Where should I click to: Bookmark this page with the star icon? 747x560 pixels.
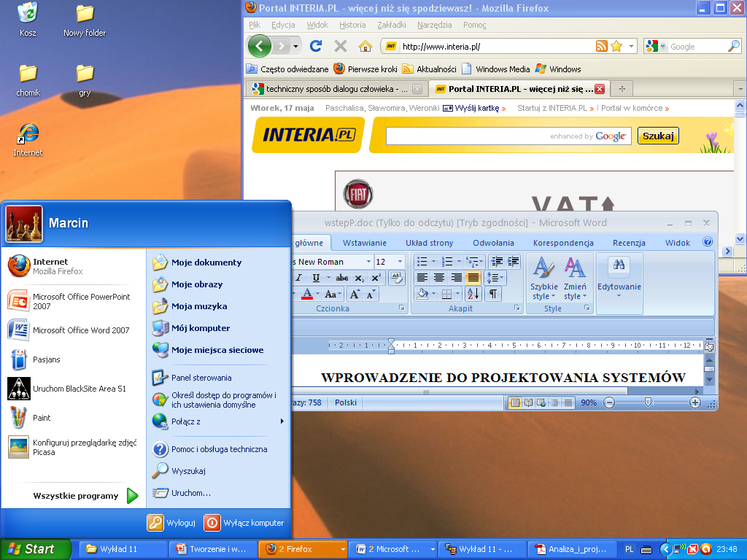pos(616,46)
